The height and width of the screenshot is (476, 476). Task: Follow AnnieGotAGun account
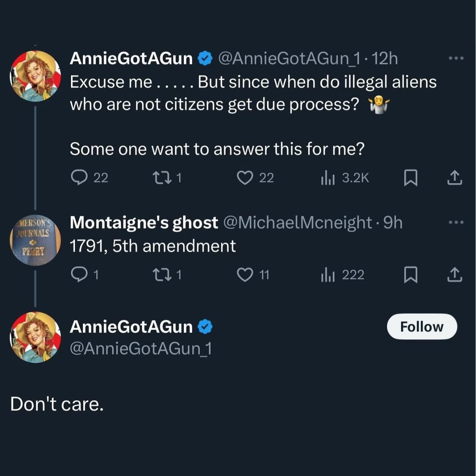pyautogui.click(x=422, y=327)
